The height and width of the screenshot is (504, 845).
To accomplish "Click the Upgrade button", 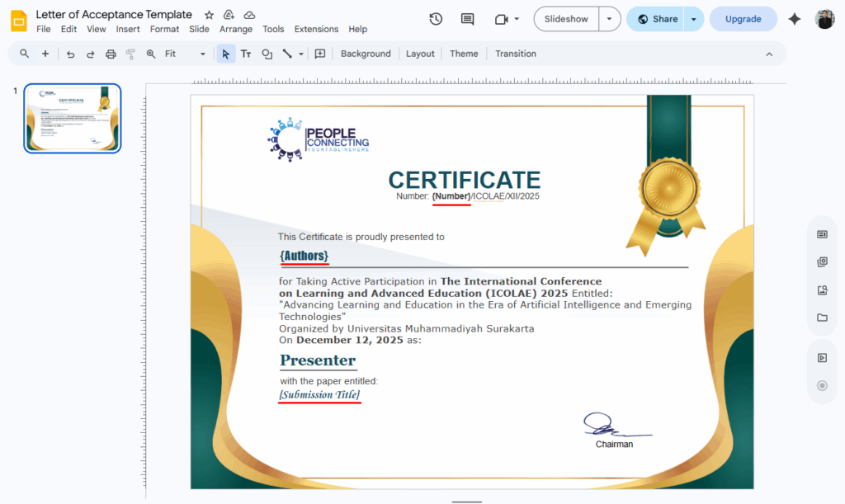I will (x=743, y=19).
